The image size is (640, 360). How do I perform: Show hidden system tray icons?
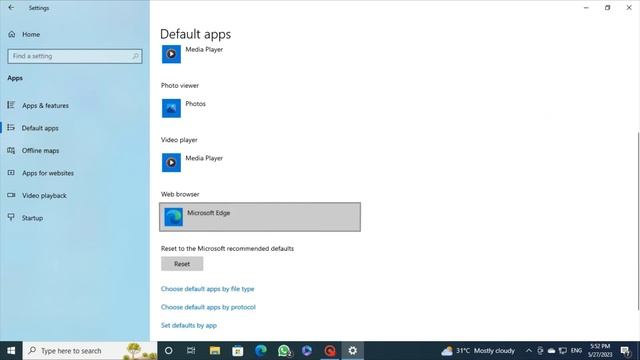pyautogui.click(x=529, y=351)
